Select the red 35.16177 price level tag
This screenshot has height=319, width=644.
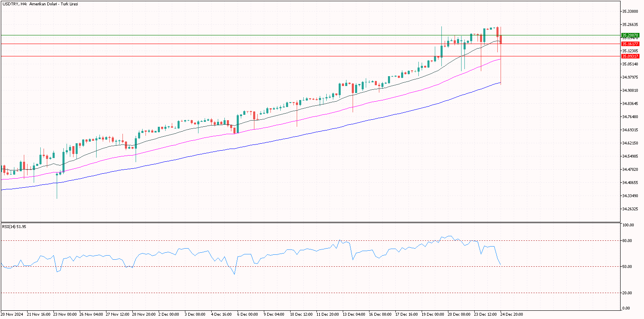point(630,44)
